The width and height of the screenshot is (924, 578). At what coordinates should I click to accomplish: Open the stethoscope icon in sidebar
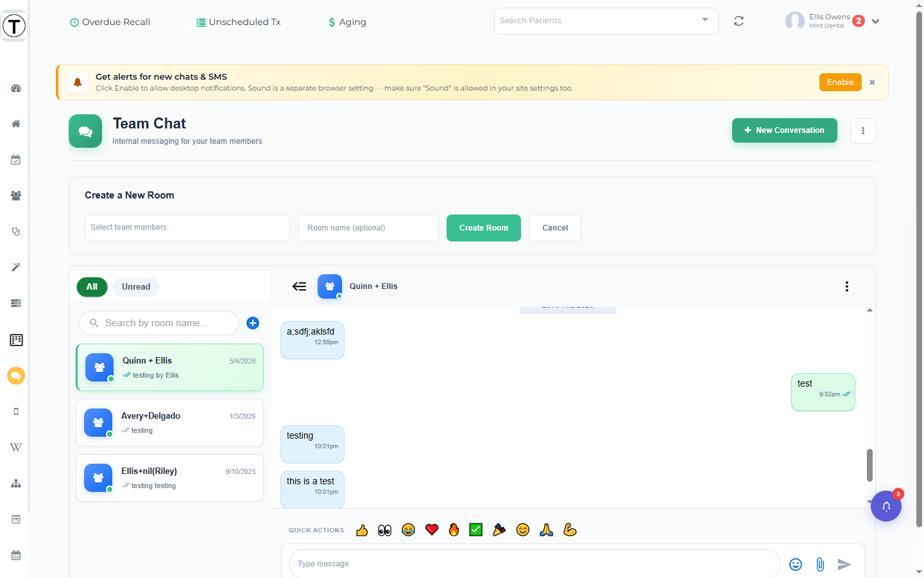point(16,231)
